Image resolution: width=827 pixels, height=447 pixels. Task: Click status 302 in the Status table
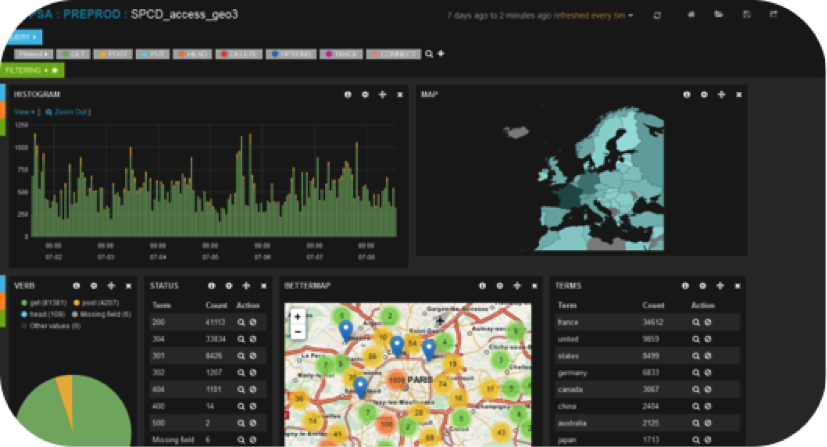[158, 373]
